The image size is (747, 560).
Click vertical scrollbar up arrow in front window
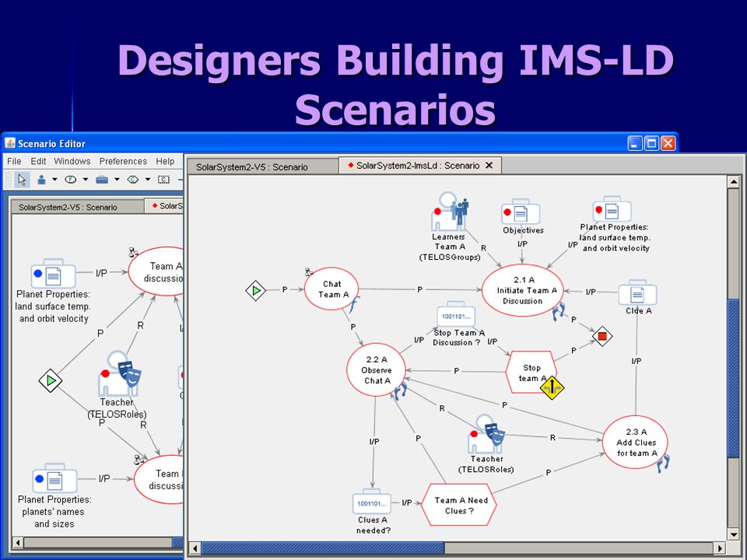pos(734,182)
